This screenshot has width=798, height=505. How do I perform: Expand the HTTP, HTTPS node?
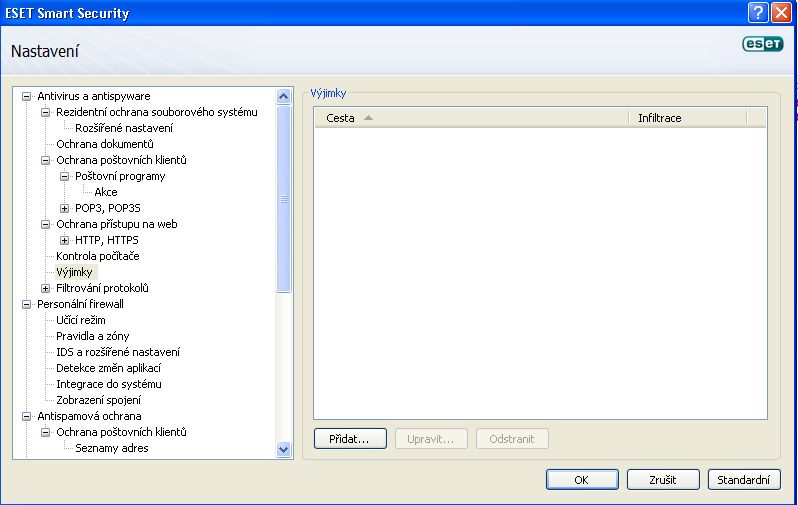[x=64, y=240]
